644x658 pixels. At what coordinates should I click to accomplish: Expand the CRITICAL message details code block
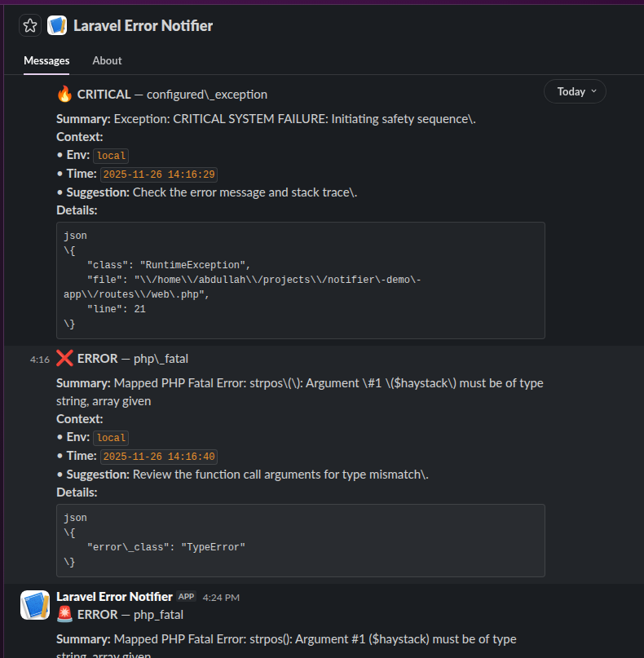pos(302,279)
